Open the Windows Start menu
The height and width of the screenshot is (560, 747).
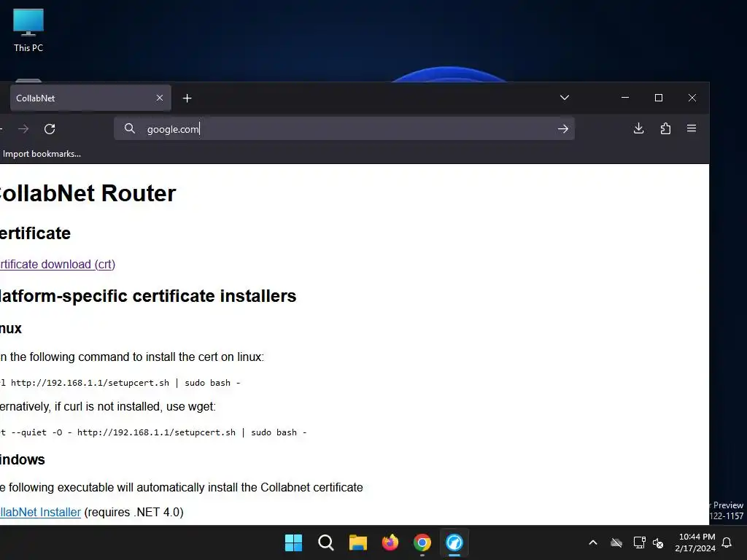[293, 542]
